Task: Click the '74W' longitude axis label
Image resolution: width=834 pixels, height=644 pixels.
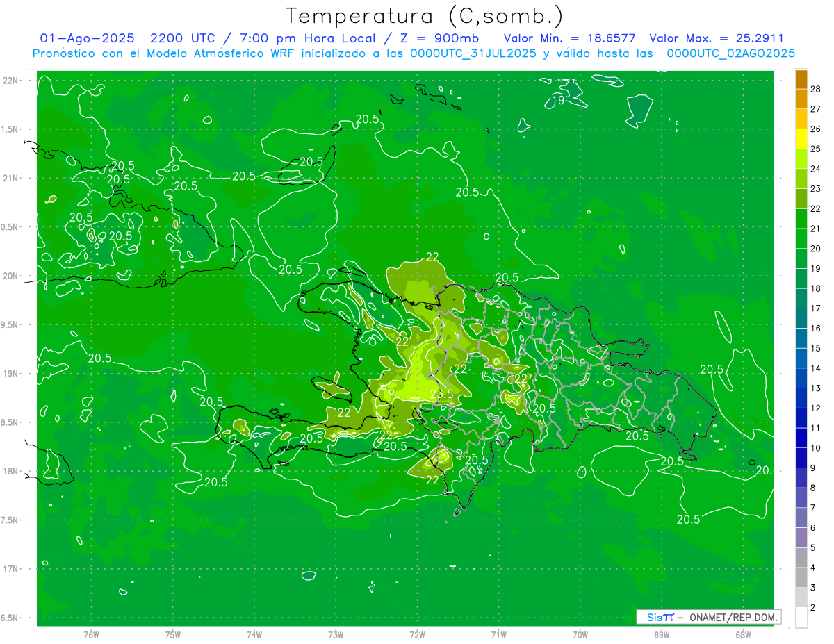Action: [254, 634]
